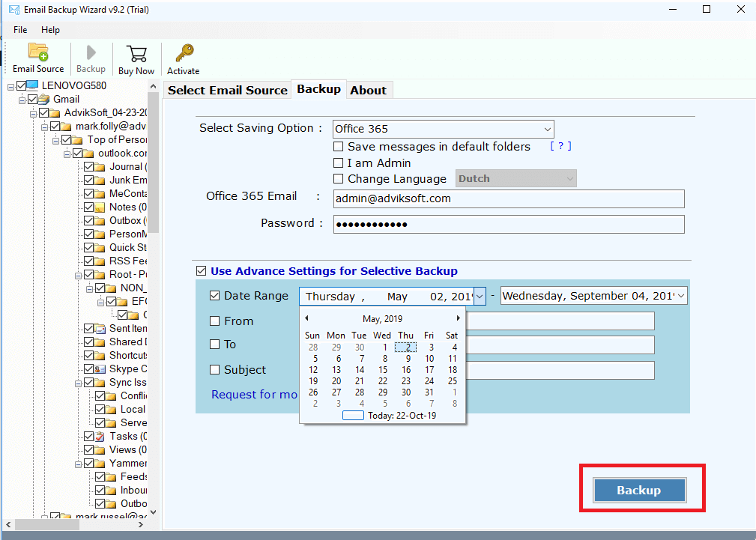The width and height of the screenshot is (756, 540).
Task: Click the Journal folder icon
Action: point(100,167)
